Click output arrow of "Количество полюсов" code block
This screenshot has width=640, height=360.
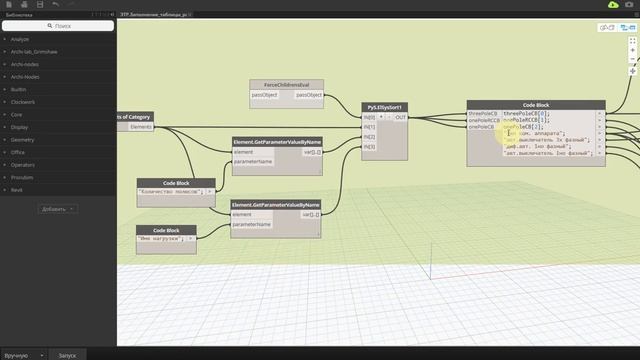[x=210, y=191]
